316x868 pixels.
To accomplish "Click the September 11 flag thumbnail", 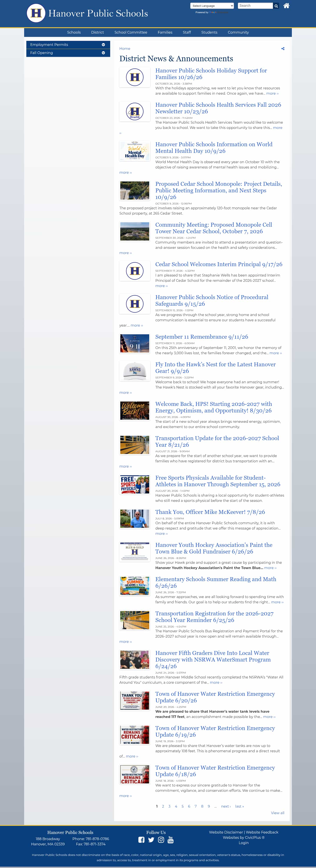I will click(135, 343).
